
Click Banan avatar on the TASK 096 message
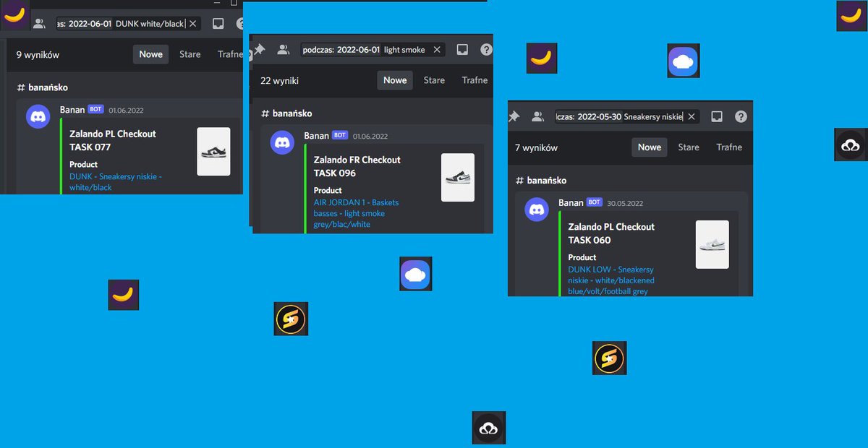point(282,142)
